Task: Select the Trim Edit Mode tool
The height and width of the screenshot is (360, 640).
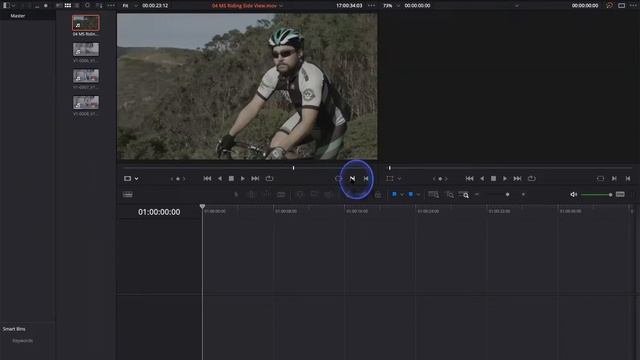Action: 251,195
